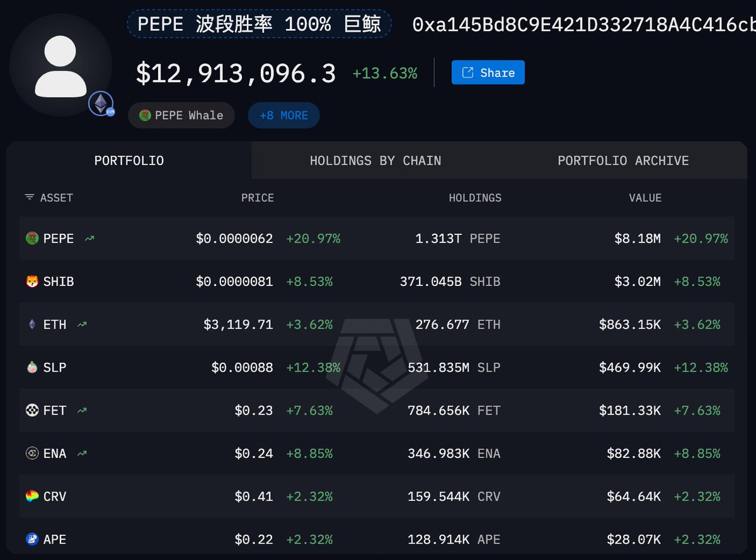Switch to HOLDINGS BY CHAIN tab
Screen dimensions: 756x560
[375, 161]
